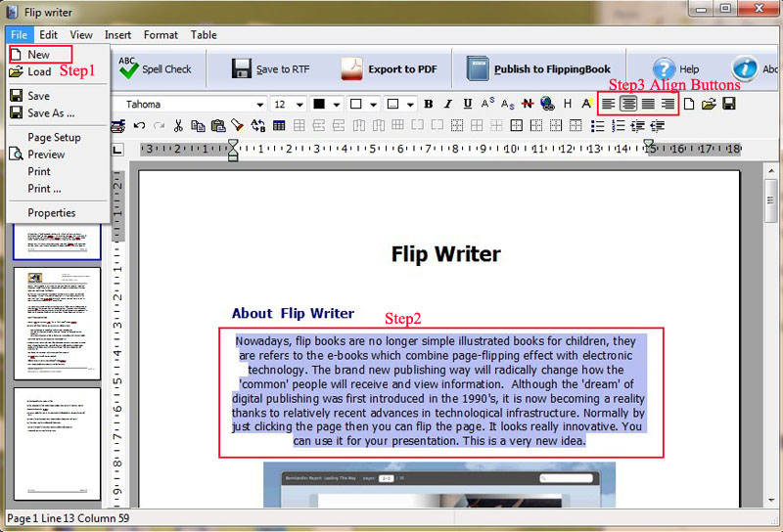Click the blue info About icon

tap(745, 68)
